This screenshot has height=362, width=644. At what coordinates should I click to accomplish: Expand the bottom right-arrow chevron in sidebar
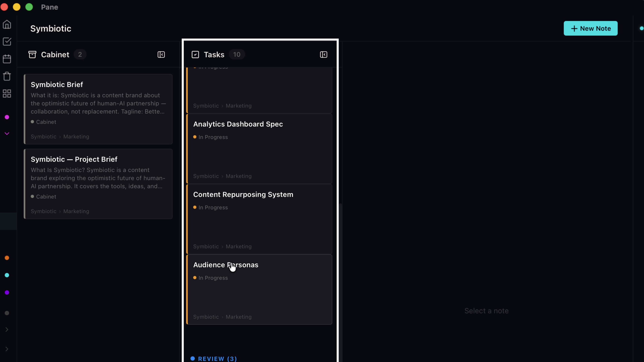(7, 349)
